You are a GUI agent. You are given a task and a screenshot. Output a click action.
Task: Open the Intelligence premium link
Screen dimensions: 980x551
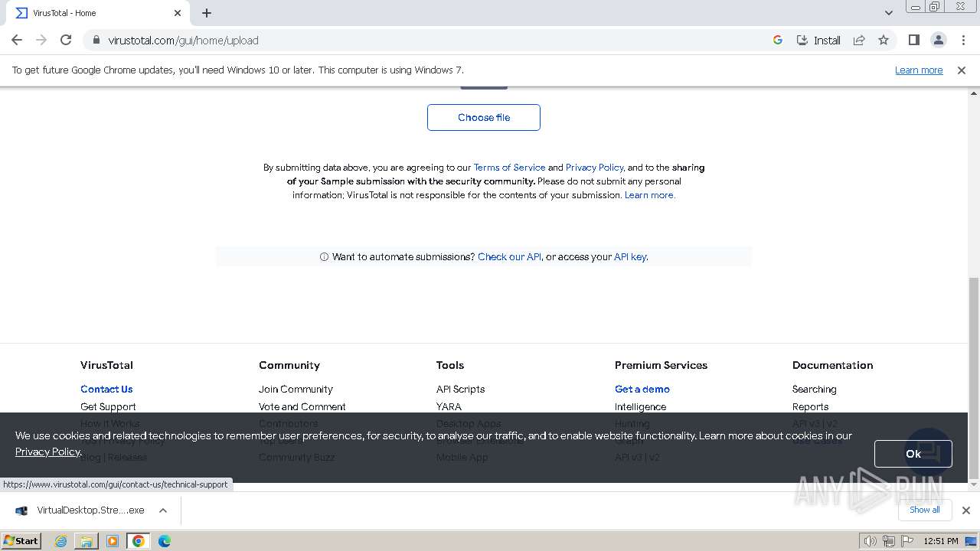click(640, 406)
